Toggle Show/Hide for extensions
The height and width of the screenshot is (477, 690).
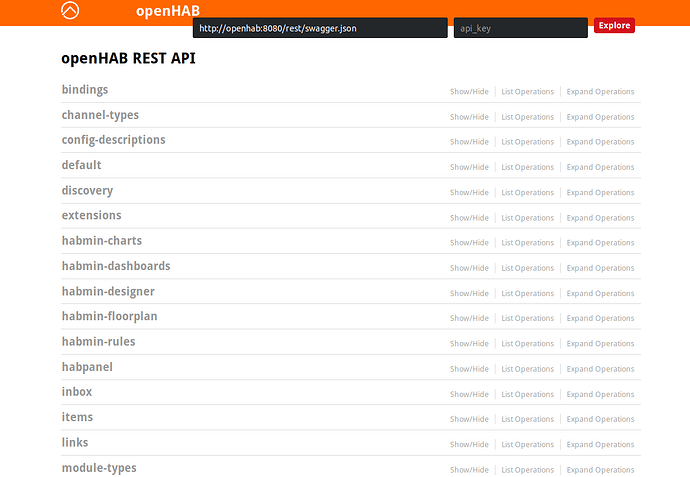(x=469, y=218)
